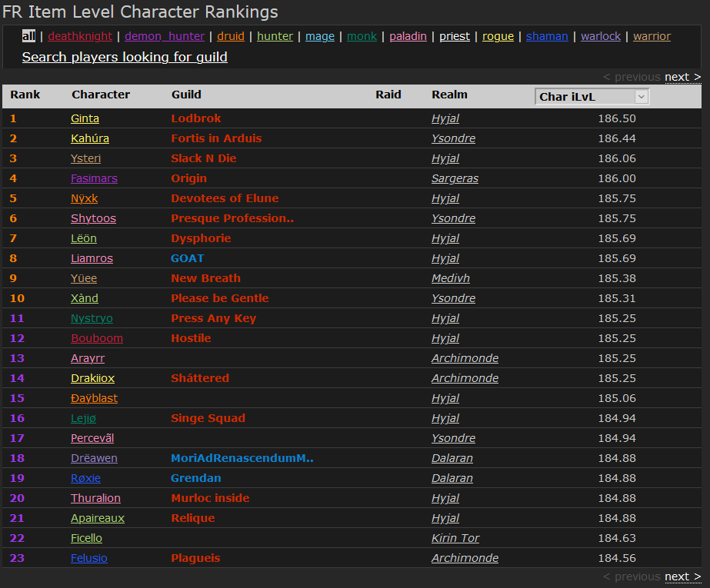Open character Arayrr's profile
This screenshot has height=588, width=710.
click(88, 358)
